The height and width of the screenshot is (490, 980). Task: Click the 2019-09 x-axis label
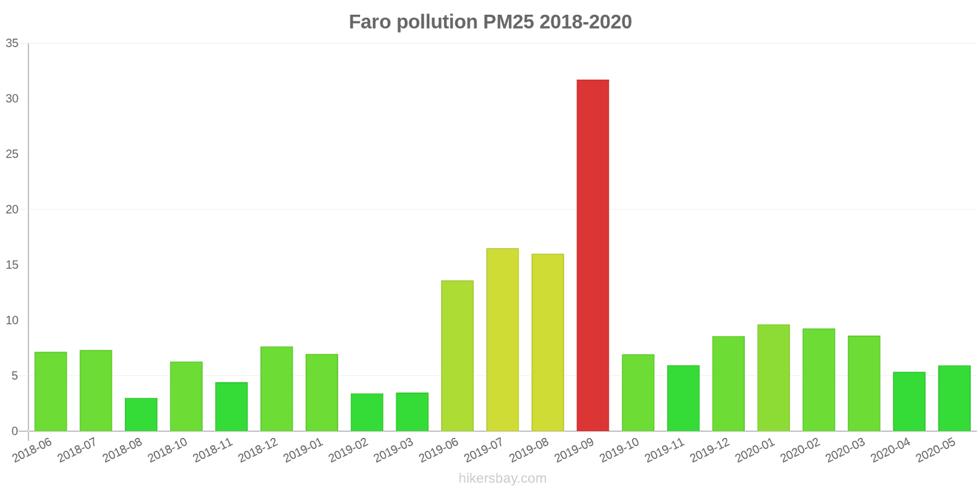coord(574,451)
